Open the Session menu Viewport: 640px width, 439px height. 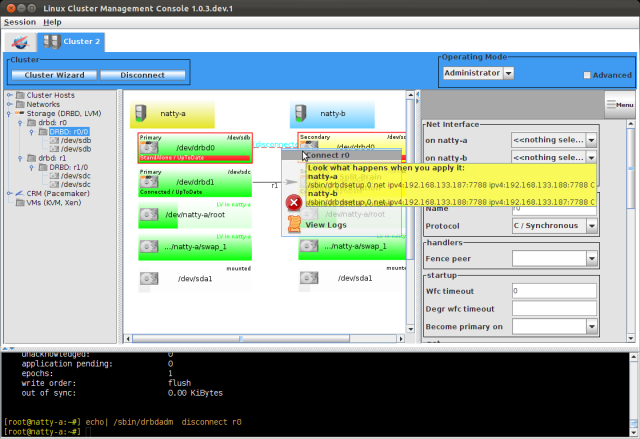coord(20,21)
